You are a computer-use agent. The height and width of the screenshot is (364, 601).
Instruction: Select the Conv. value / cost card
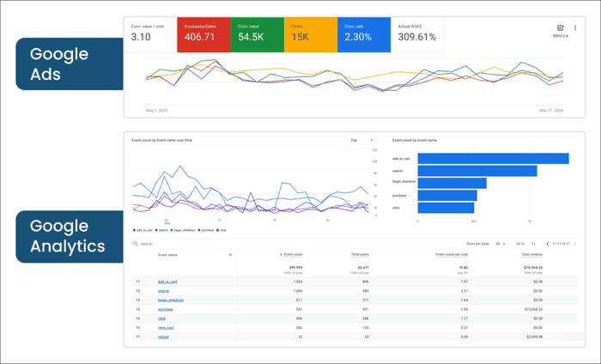pyautogui.click(x=151, y=33)
